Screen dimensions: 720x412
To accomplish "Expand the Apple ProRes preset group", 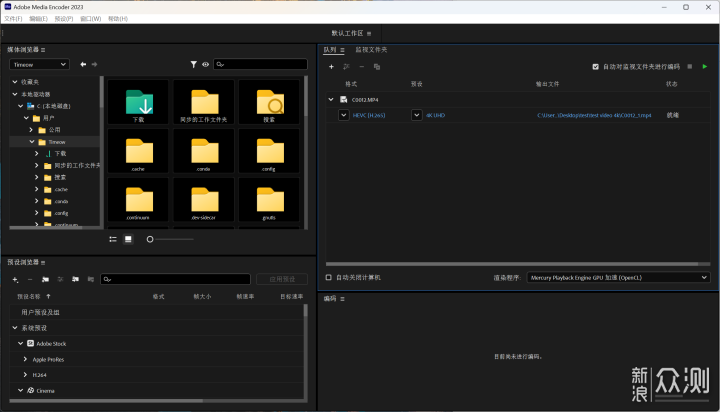I will click(25, 359).
